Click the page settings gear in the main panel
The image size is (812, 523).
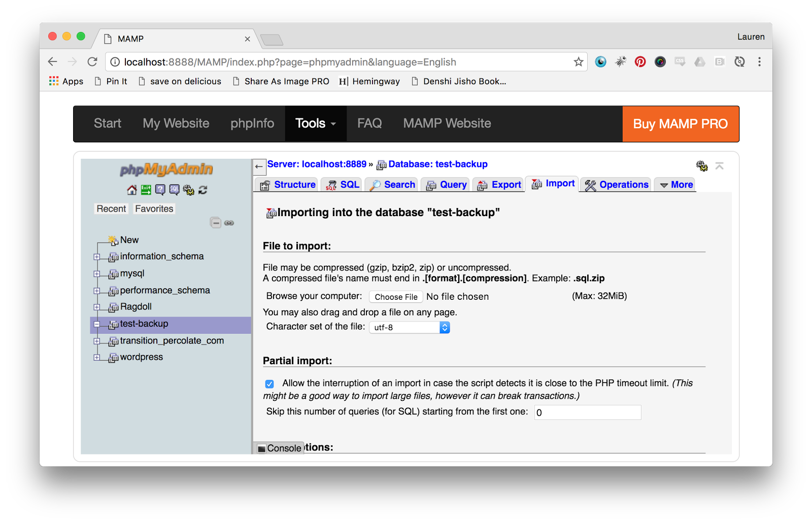click(x=701, y=165)
